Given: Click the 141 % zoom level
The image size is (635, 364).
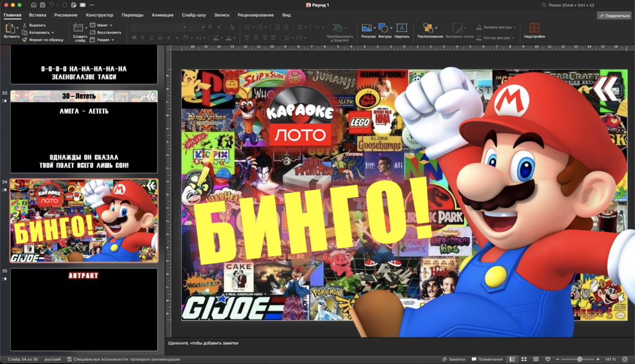Looking at the screenshot, I should (x=610, y=359).
